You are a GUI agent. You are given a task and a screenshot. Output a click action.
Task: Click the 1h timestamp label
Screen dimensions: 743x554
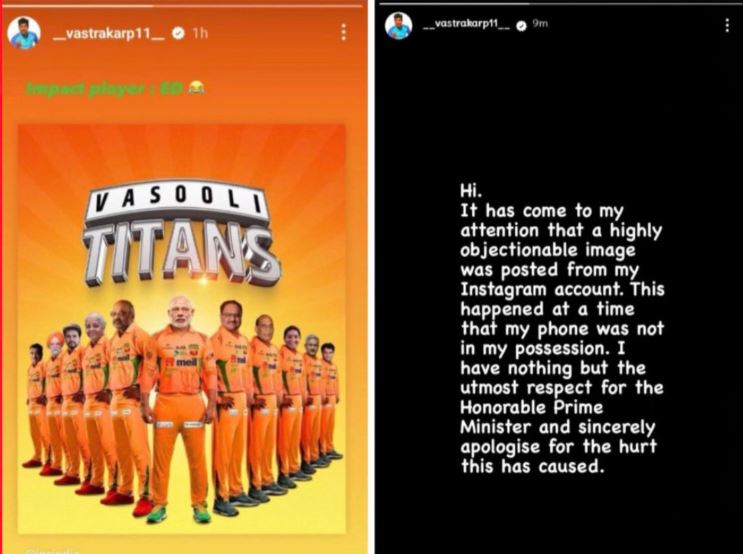199,33
